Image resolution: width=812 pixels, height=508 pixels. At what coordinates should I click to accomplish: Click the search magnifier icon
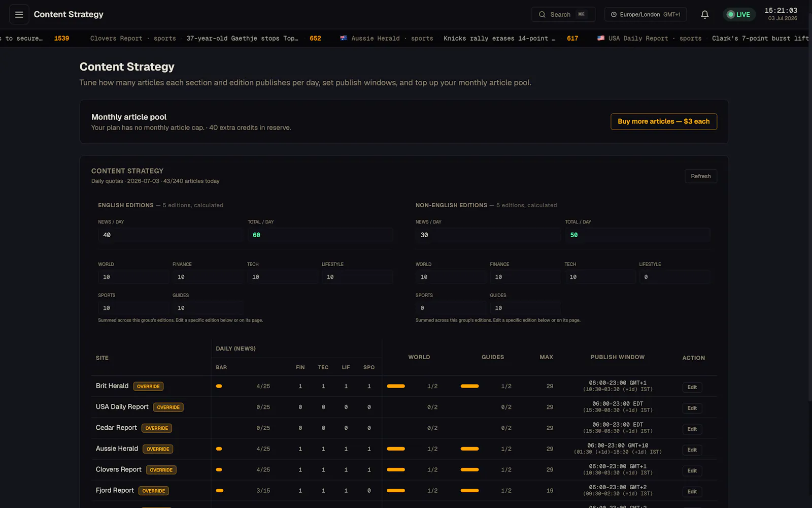coord(542,15)
